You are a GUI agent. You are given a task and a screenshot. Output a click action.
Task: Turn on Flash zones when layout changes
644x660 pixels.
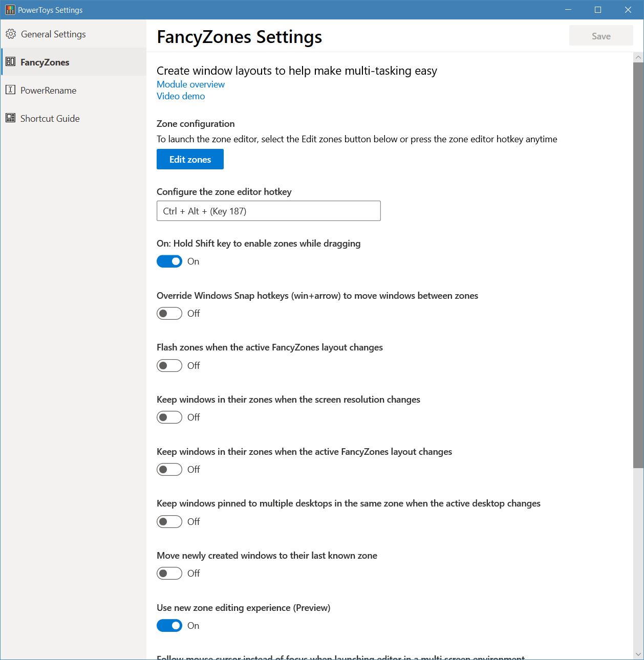point(169,365)
